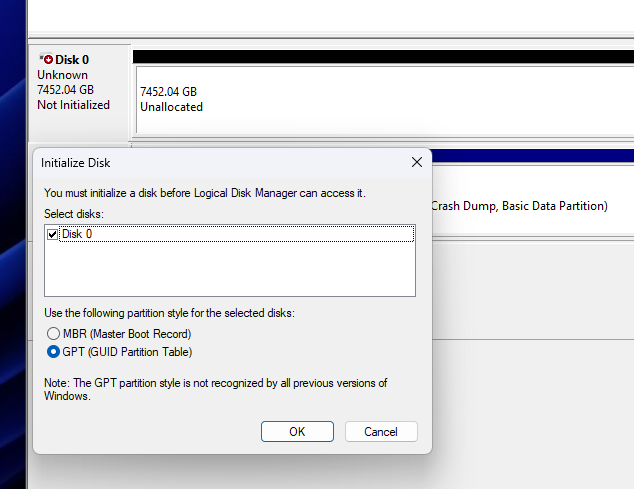634x489 pixels.
Task: Select MBR (Master Boot Record) radio button
Action: (53, 333)
